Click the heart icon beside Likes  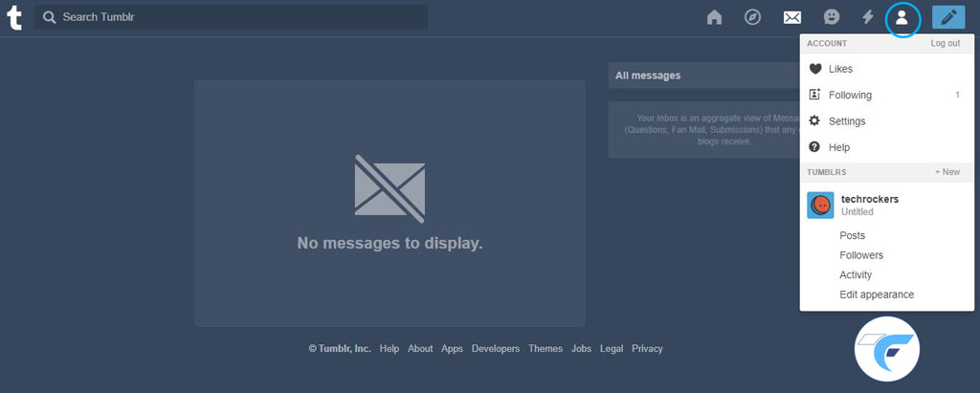[x=815, y=69]
